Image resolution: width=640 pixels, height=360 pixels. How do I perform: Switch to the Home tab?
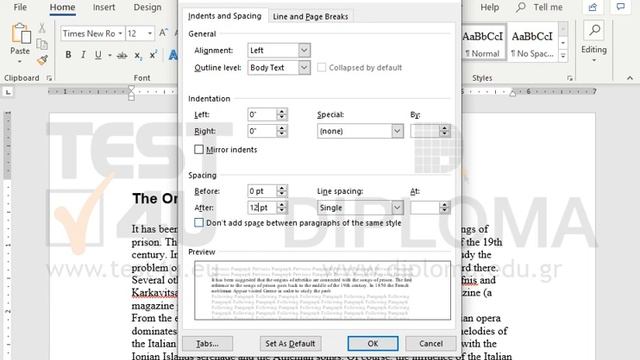[62, 7]
